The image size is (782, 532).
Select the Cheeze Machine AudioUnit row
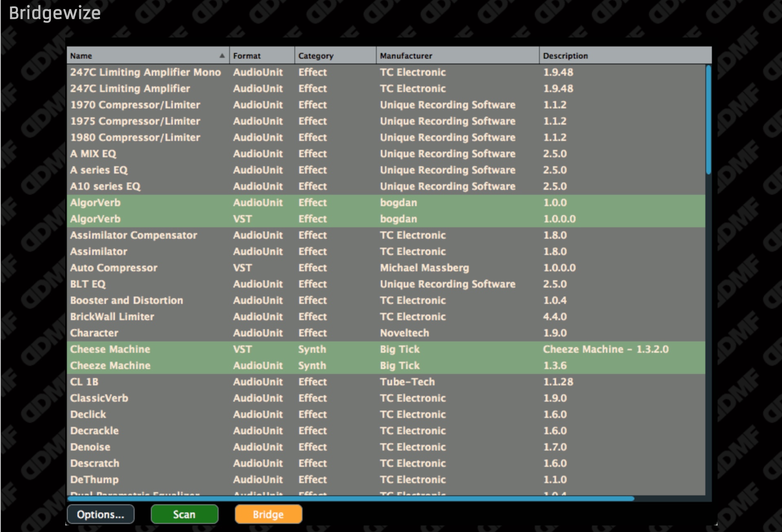pos(386,365)
